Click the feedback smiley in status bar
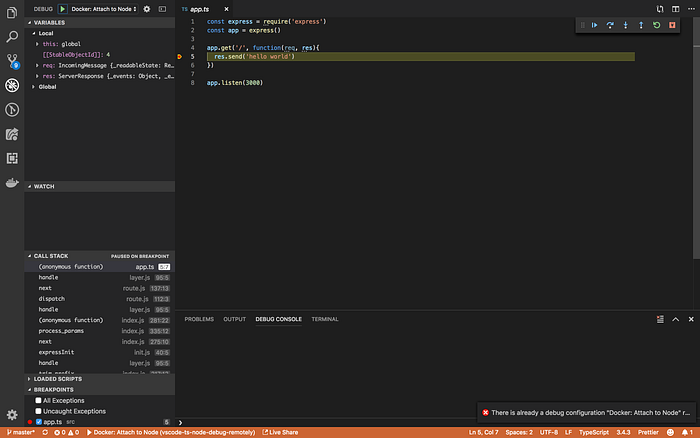Viewport: 700px width, 438px height. coord(670,432)
